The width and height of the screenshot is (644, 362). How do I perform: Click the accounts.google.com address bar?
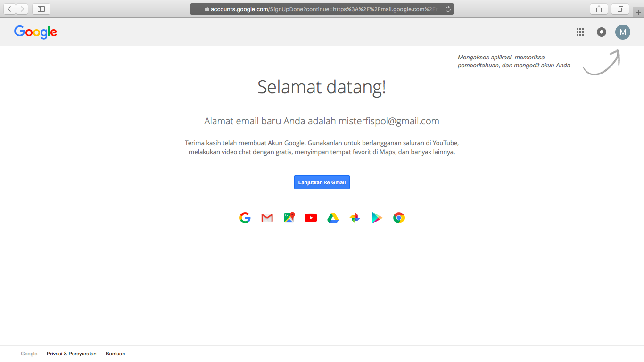click(322, 9)
